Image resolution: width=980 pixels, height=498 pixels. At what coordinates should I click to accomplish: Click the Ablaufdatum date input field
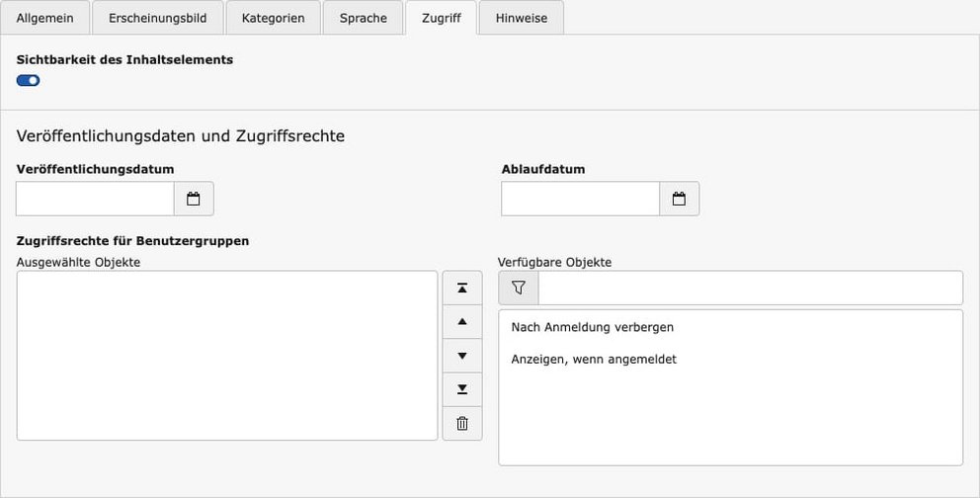[x=581, y=199]
